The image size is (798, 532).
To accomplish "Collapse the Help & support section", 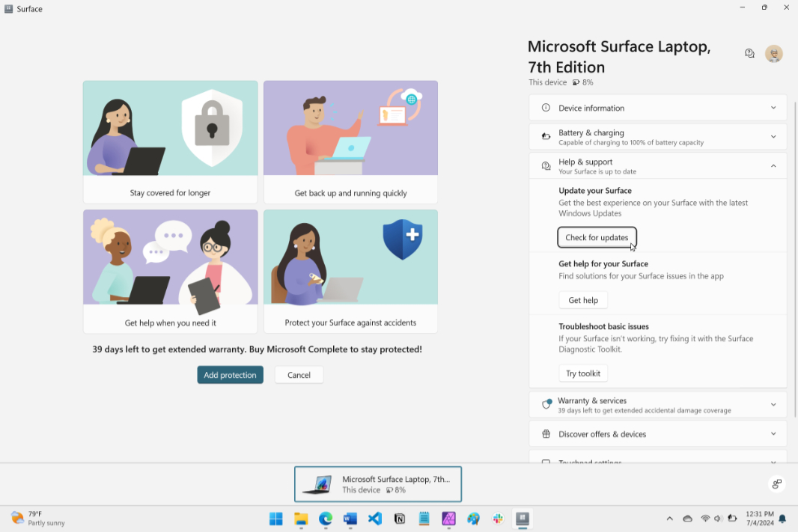I will click(x=773, y=165).
